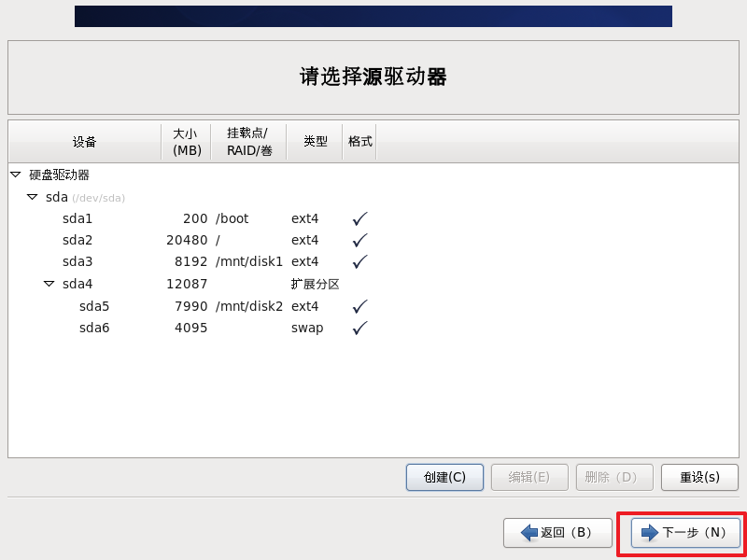
Task: Click the /mnt/disk1 mount point cell
Action: 249,261
